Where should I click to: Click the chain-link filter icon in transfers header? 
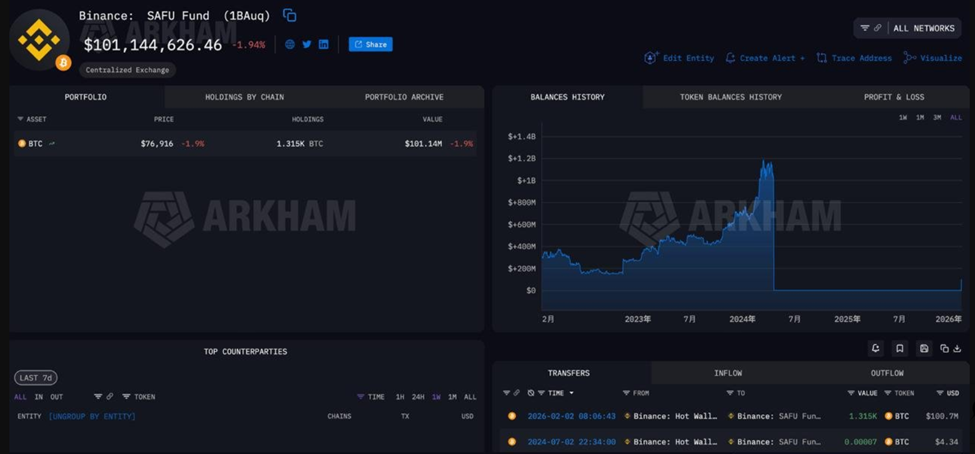[x=516, y=393]
